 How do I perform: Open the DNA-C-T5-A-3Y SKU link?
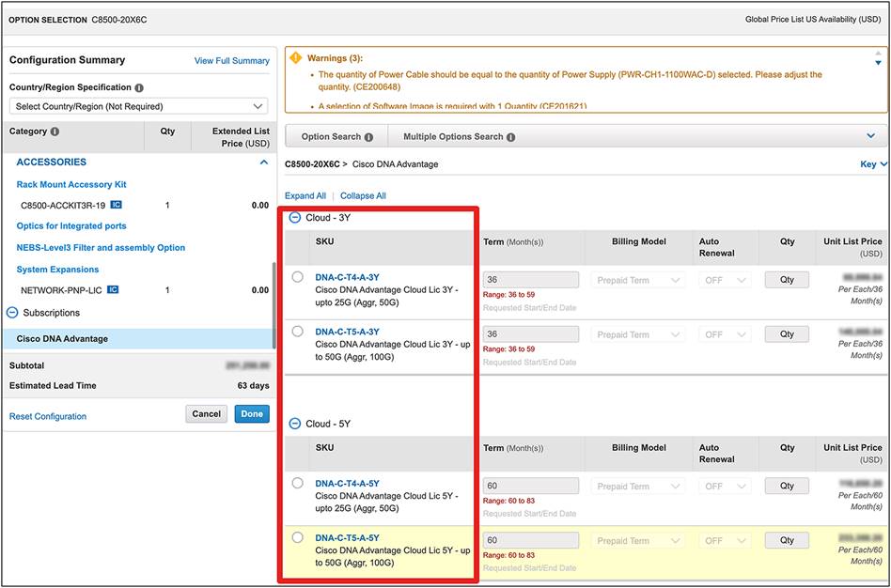347,333
